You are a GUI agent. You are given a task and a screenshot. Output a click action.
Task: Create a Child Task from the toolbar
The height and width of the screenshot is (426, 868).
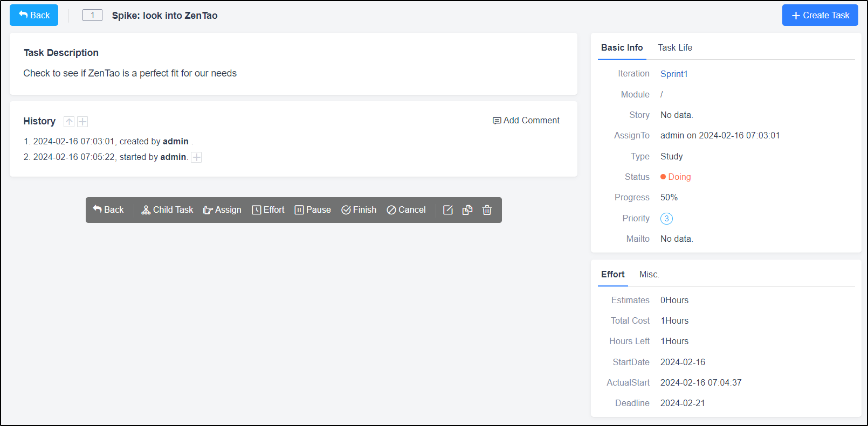pos(167,209)
